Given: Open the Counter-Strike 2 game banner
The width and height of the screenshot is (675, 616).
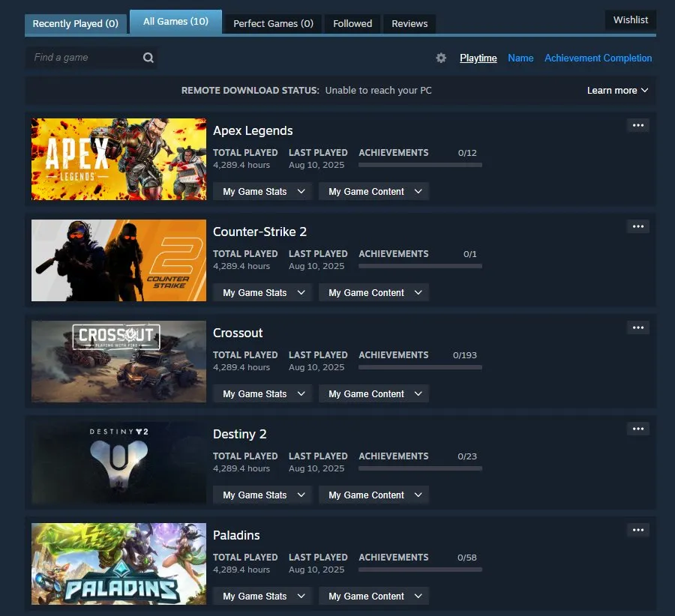Looking at the screenshot, I should [x=118, y=260].
